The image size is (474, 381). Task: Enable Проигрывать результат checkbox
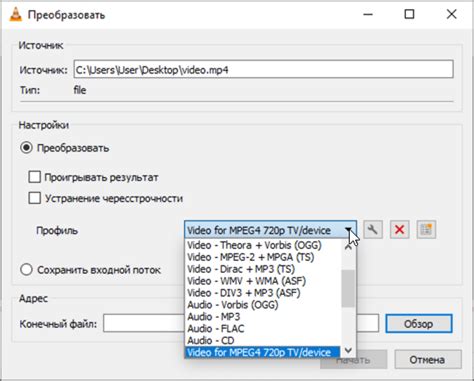(x=34, y=177)
